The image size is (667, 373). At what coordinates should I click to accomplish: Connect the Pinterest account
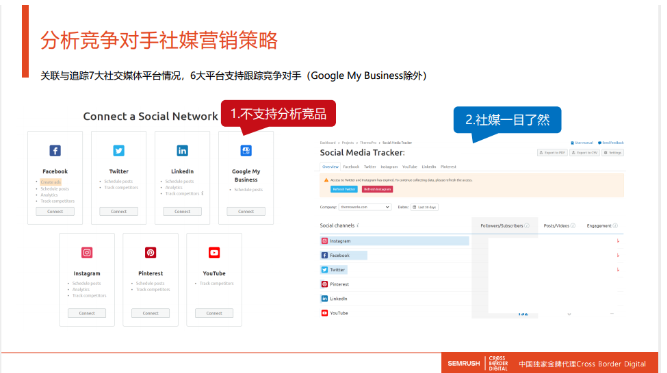151,313
